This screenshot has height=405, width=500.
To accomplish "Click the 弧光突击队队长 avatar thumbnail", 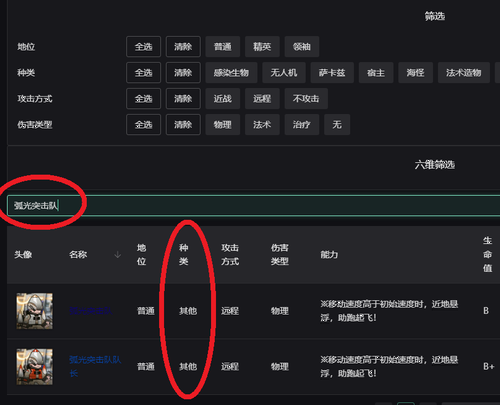I will (35, 367).
